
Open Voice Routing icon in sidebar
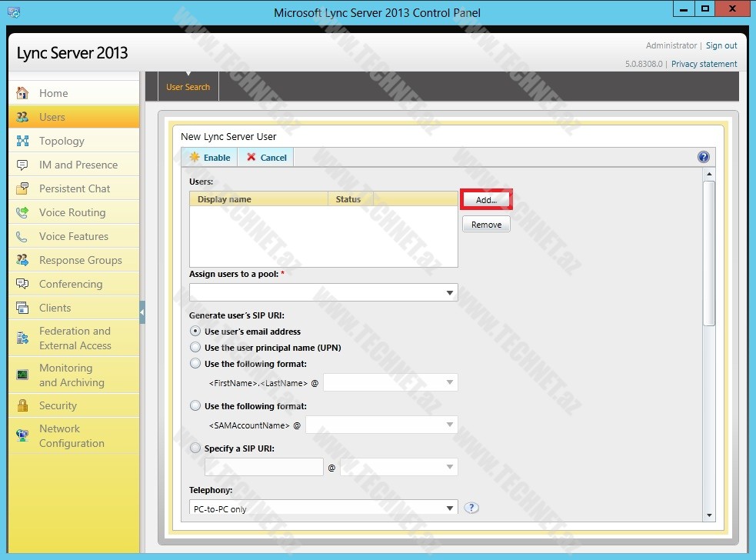22,212
